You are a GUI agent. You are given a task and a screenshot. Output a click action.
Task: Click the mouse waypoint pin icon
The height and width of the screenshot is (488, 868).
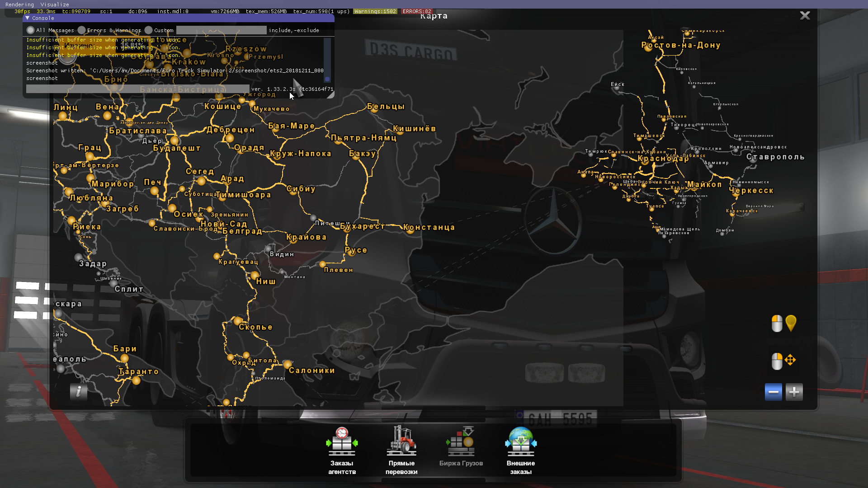coord(791,323)
